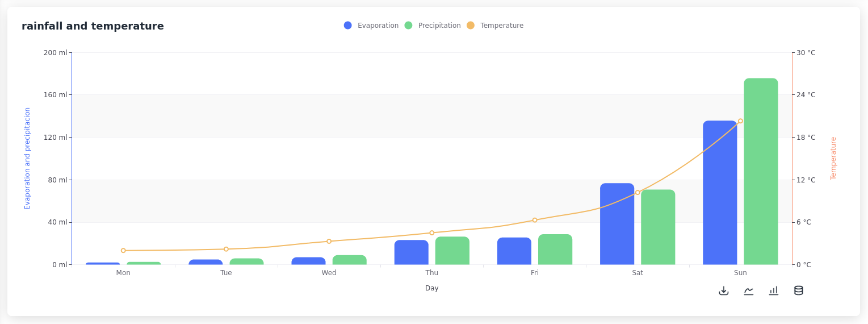Select Saturday's blue evaporation bar
The width and height of the screenshot is (868, 324).
pos(617,224)
